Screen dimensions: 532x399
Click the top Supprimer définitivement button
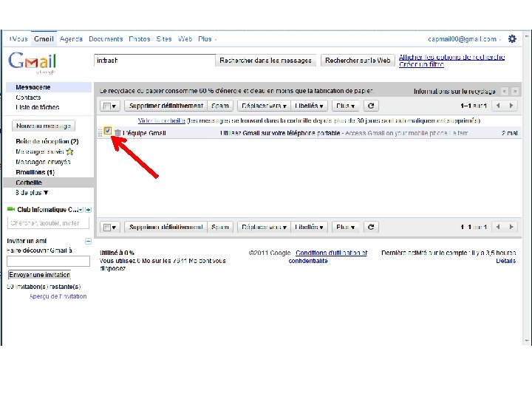pyautogui.click(x=166, y=106)
